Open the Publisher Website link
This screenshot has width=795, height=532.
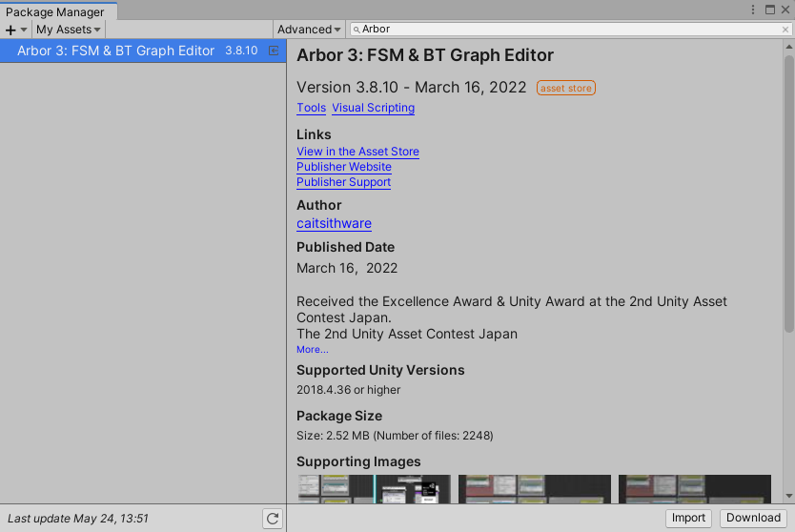(343, 167)
